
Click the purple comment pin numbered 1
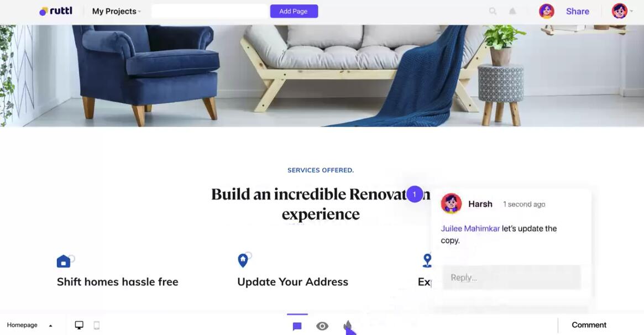415,194
